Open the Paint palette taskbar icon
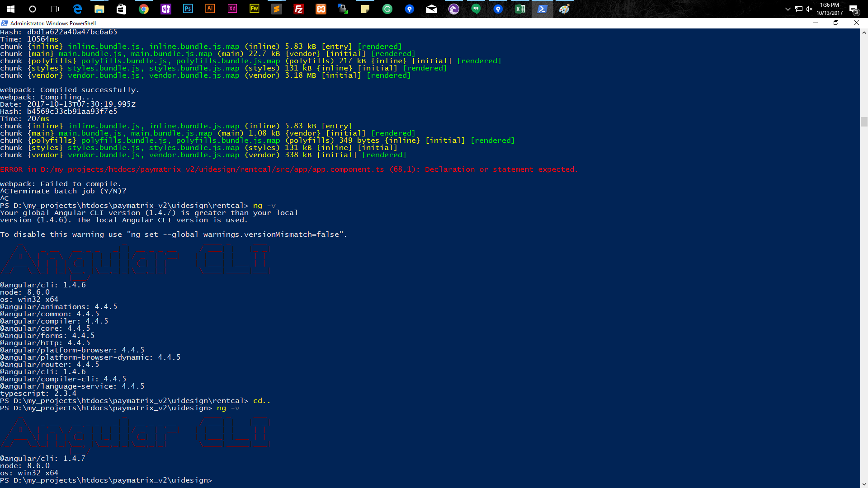Screen dimensions: 868x488 point(565,9)
